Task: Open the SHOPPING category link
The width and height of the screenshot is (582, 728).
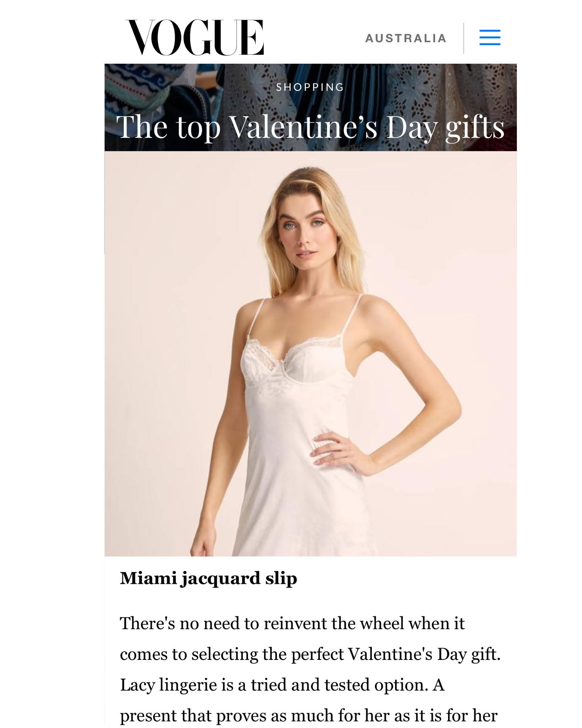Action: (x=310, y=87)
